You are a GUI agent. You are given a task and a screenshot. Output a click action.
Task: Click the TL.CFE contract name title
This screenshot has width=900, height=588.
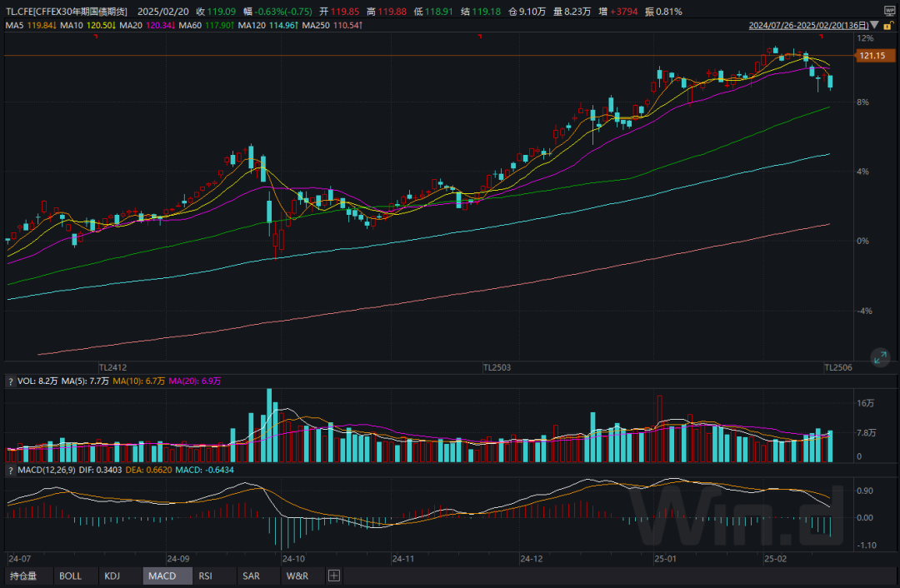coord(67,12)
